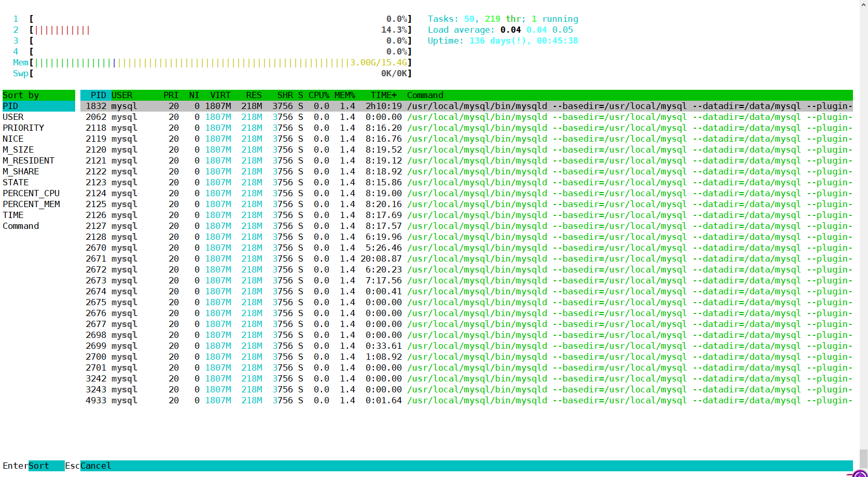
Task: Select process row with PID 2119
Action: (x=467, y=139)
